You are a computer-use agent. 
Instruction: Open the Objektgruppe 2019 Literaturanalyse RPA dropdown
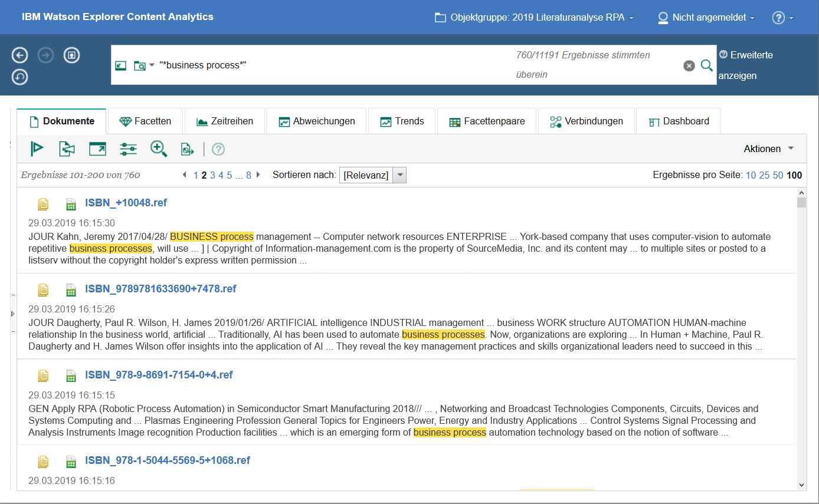[x=534, y=18]
